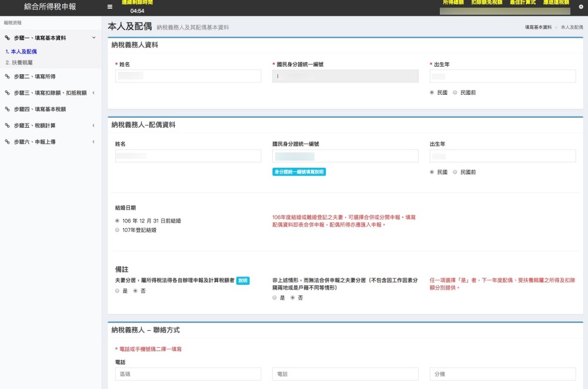Viewport: 588px width, 389px height.
Task: Click the link icon beside 步驟五、稅額計算
Action: click(8, 126)
